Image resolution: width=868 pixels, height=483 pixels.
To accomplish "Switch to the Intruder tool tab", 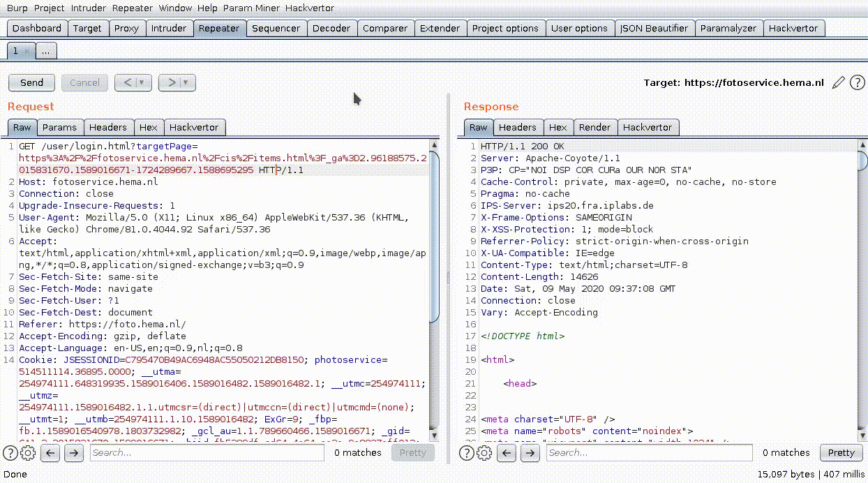I will tap(169, 28).
